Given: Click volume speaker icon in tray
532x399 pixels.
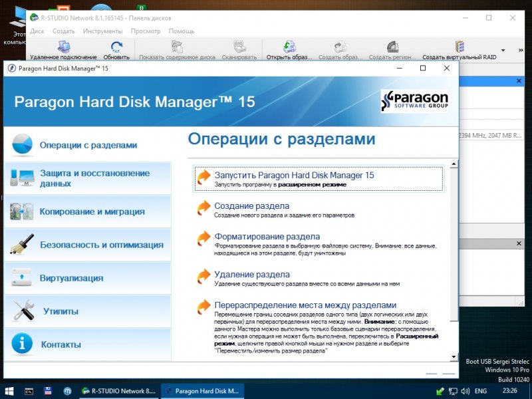Looking at the screenshot, I should [465, 391].
